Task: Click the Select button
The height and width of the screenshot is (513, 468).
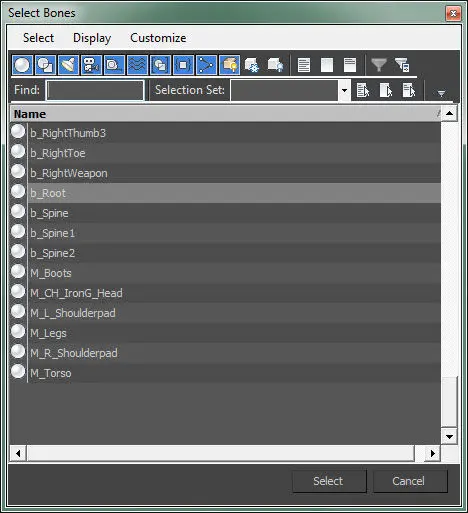Action: [329, 481]
